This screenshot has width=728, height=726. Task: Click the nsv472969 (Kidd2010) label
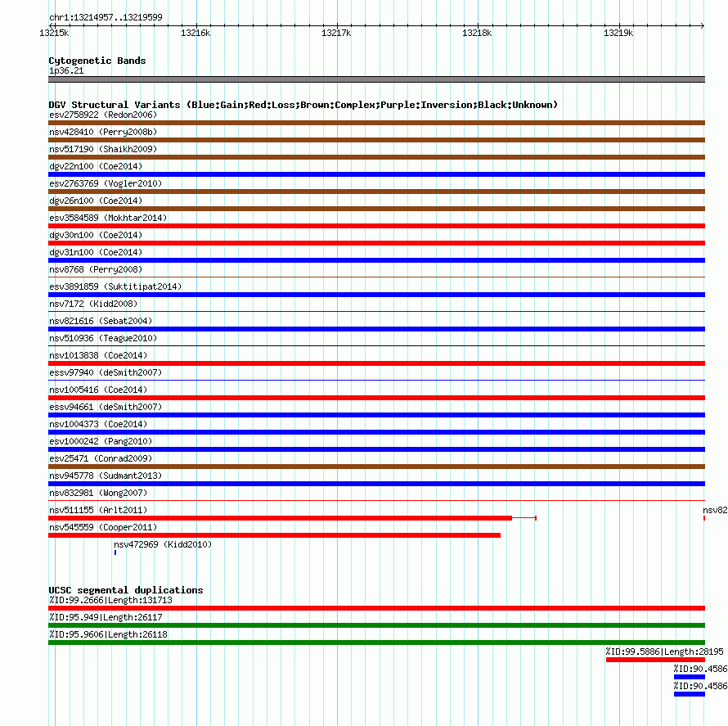pyautogui.click(x=163, y=544)
